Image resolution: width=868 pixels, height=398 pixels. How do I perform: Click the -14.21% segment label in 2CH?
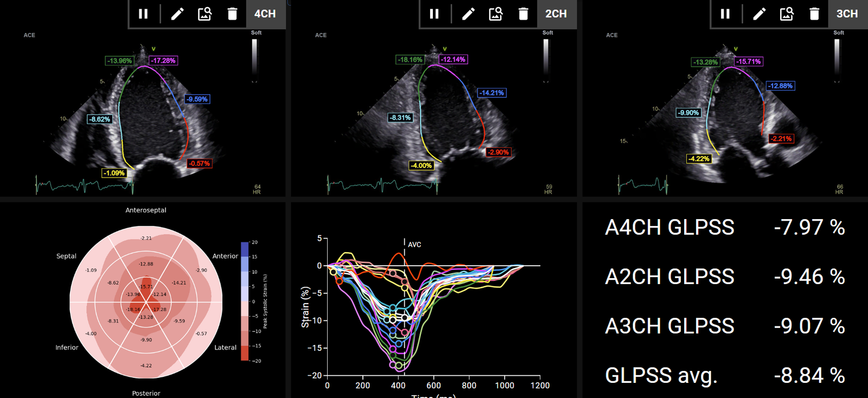[492, 93]
